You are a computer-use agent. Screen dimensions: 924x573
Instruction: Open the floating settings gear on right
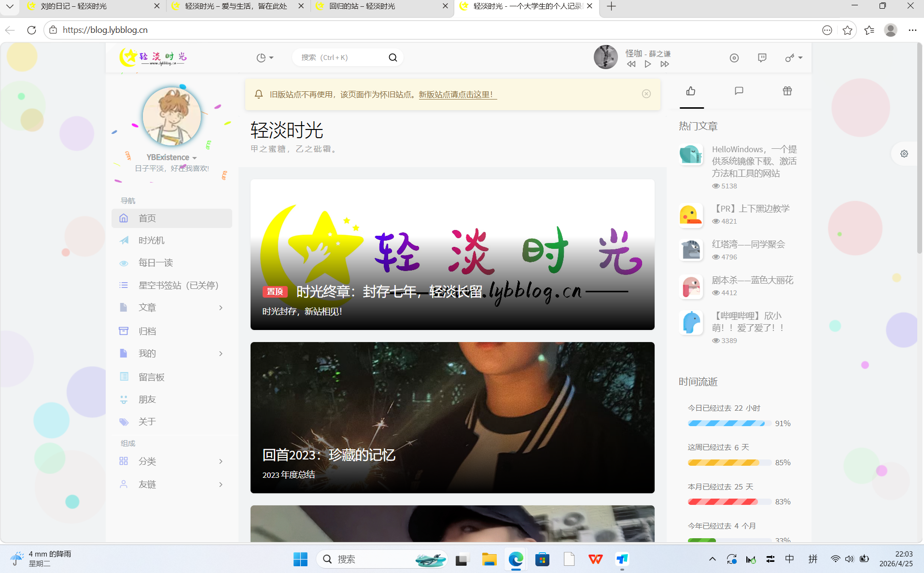pyautogui.click(x=904, y=154)
